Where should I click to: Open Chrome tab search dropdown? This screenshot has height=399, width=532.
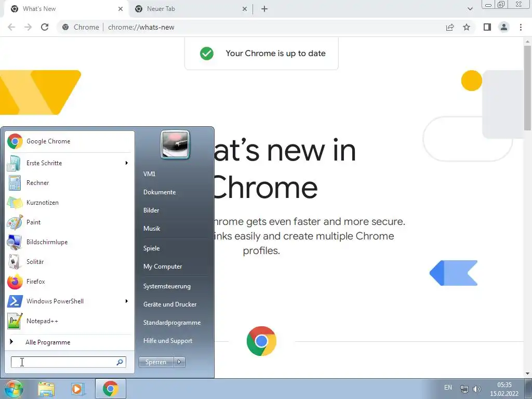point(470,9)
